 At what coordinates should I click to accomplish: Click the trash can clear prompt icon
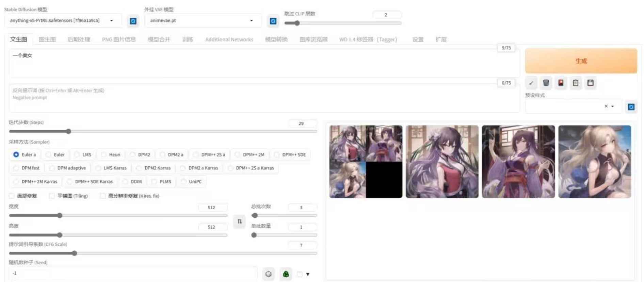[546, 83]
